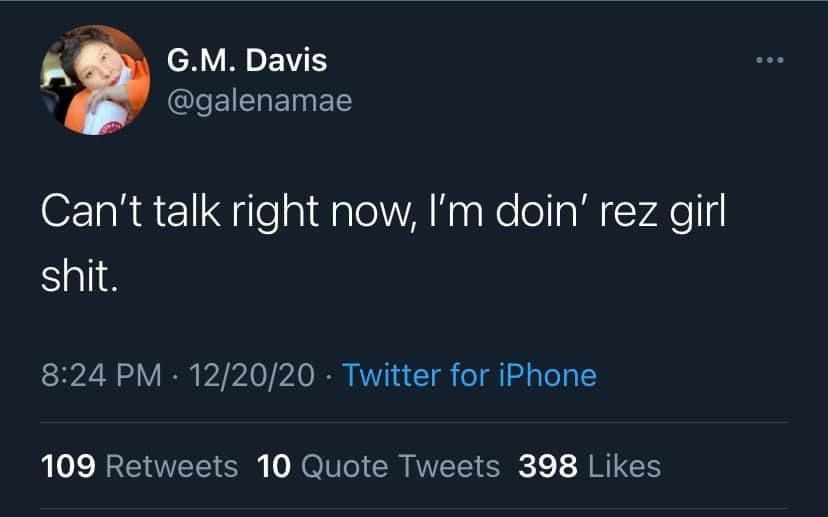828x517 pixels.
Task: Click the word Davis in the name
Action: [286, 60]
